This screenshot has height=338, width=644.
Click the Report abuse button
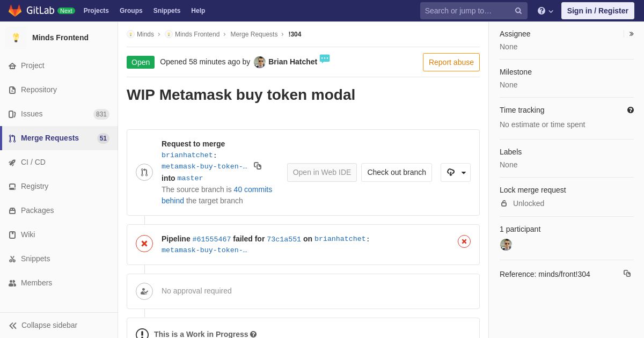point(451,62)
